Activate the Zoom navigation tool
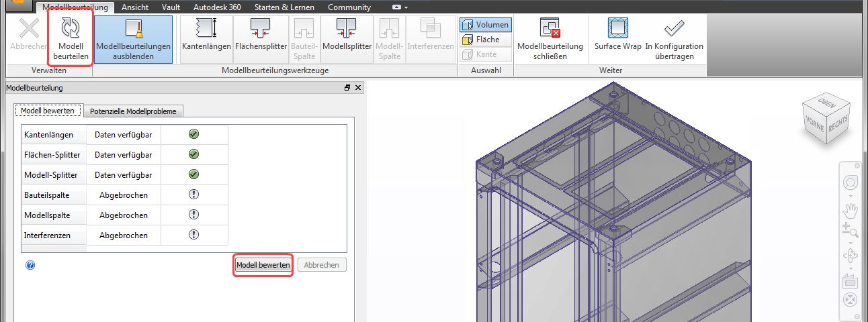 (851, 230)
